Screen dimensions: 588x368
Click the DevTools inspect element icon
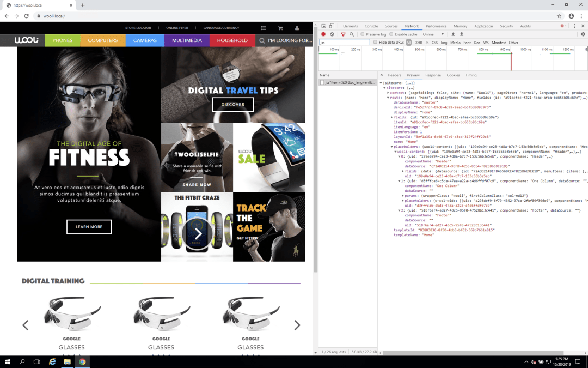tap(323, 26)
